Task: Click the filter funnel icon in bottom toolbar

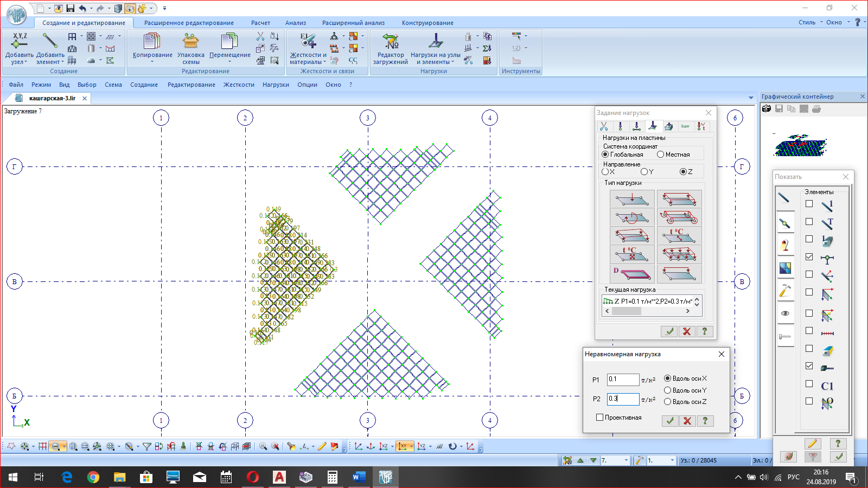Action: click(x=146, y=446)
